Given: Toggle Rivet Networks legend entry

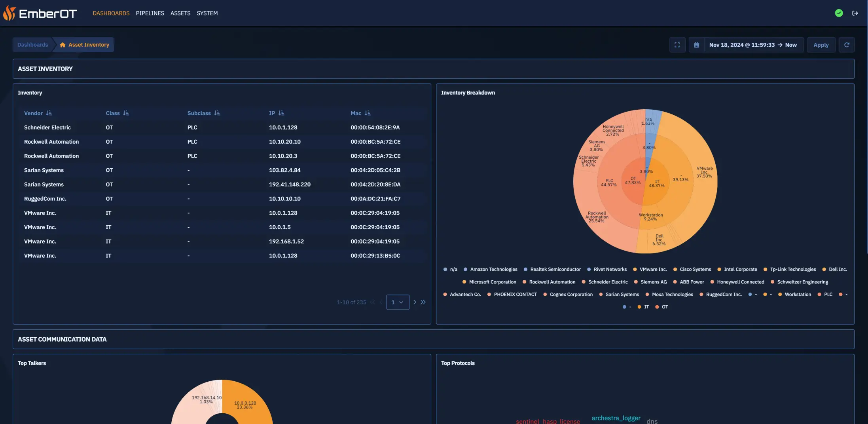Looking at the screenshot, I should tap(606, 269).
